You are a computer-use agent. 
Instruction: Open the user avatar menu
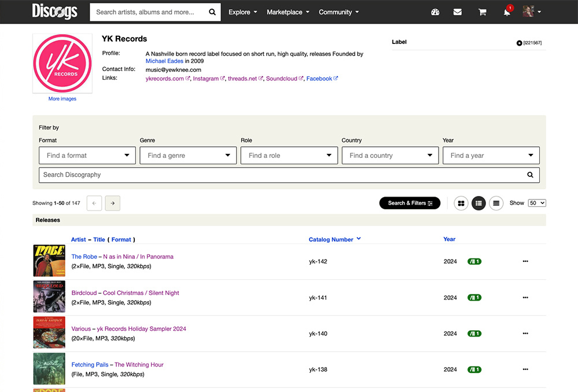[x=532, y=12]
